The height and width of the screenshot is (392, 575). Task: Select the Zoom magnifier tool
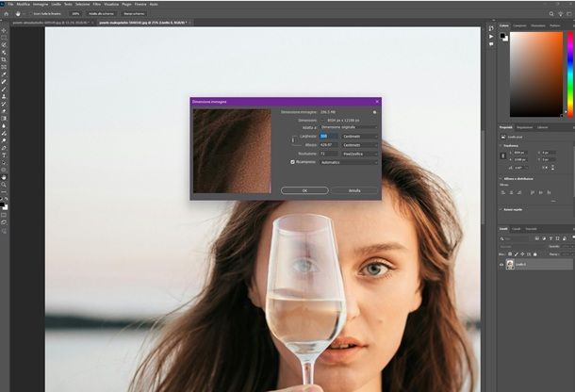pyautogui.click(x=4, y=185)
